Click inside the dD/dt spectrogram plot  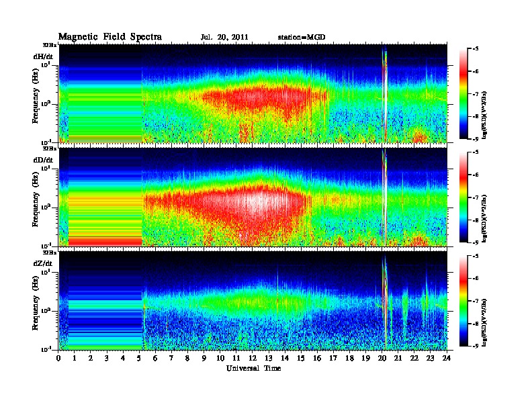[x=253, y=197]
